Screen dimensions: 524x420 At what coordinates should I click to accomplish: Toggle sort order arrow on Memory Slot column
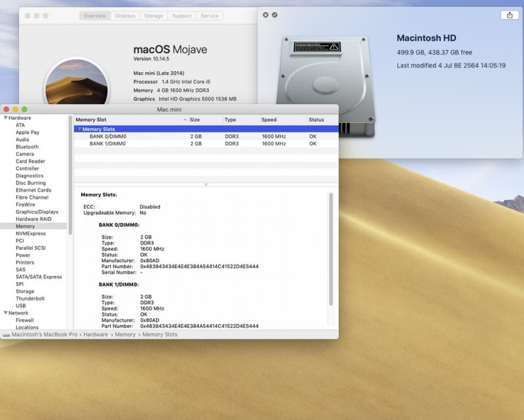[x=185, y=120]
